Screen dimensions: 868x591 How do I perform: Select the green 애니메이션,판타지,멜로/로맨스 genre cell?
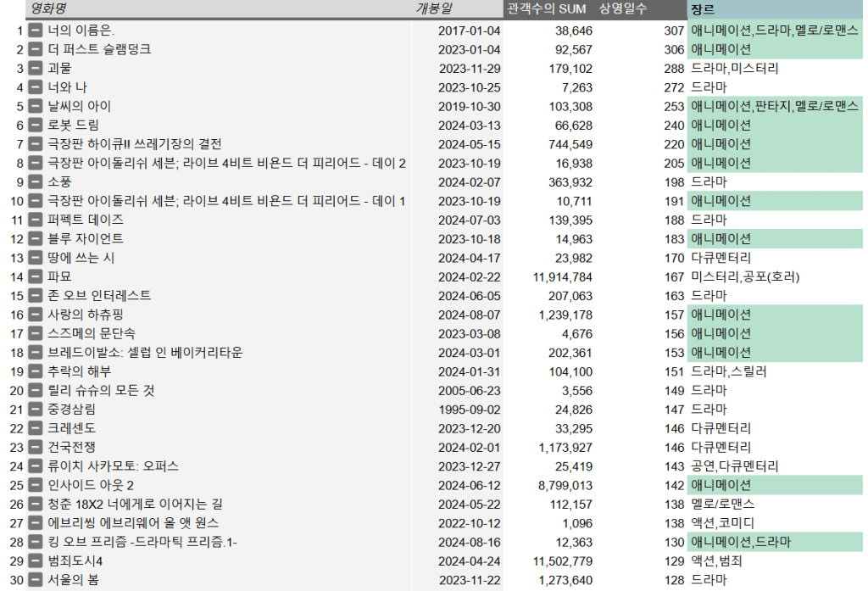[x=775, y=106]
